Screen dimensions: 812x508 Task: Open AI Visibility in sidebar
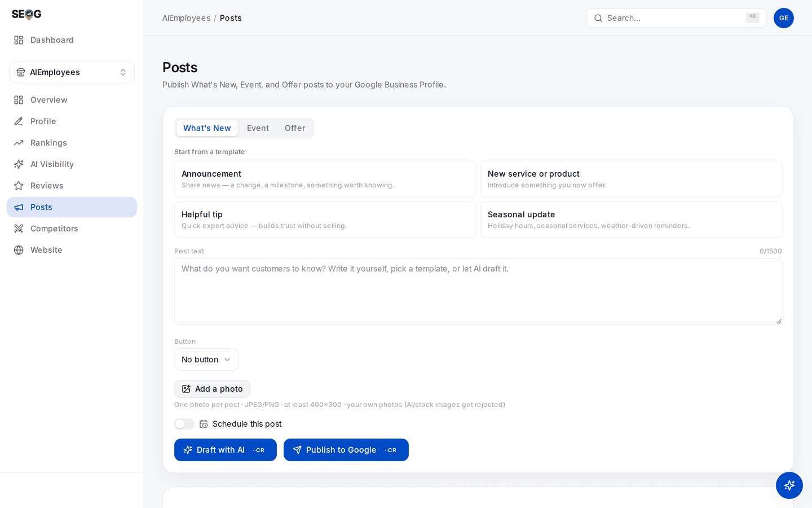click(x=72, y=164)
